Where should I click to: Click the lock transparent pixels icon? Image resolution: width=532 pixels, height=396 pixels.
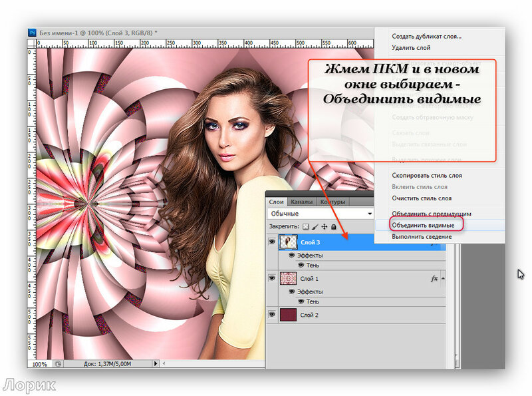305,227
